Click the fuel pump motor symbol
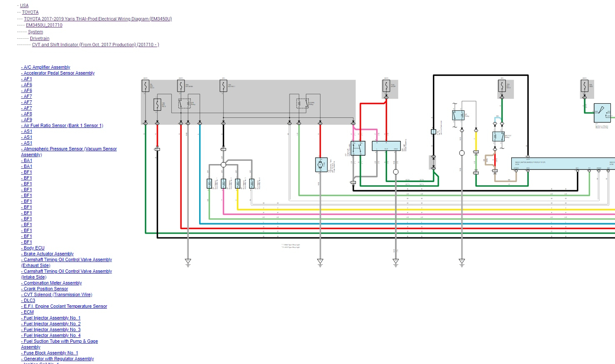This screenshot has height=364, width=615. (x=320, y=165)
